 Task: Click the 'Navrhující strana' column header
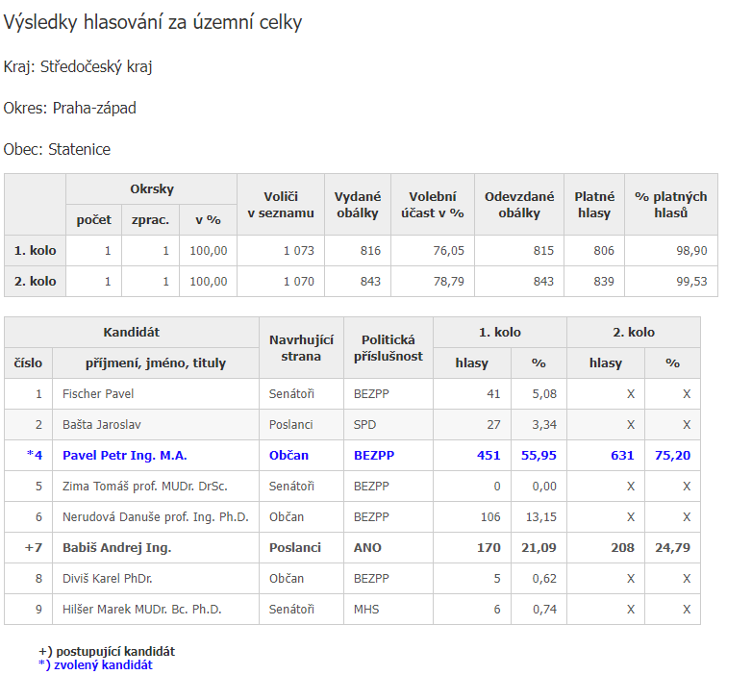pyautogui.click(x=301, y=347)
